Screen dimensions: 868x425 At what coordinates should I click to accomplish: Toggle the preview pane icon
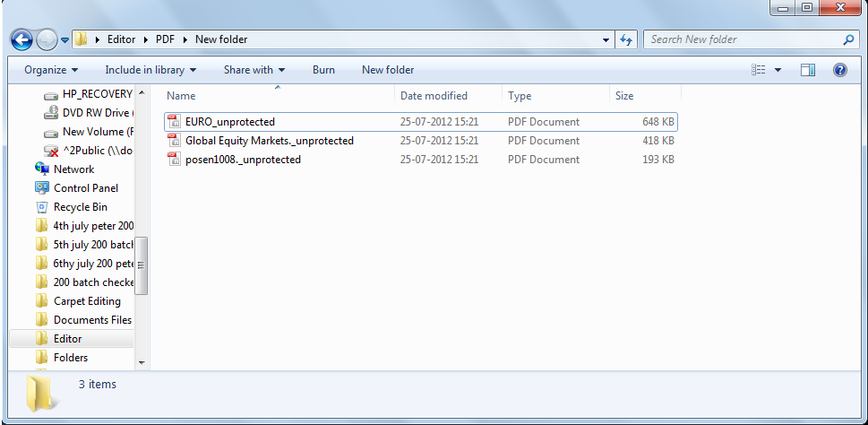(x=808, y=70)
